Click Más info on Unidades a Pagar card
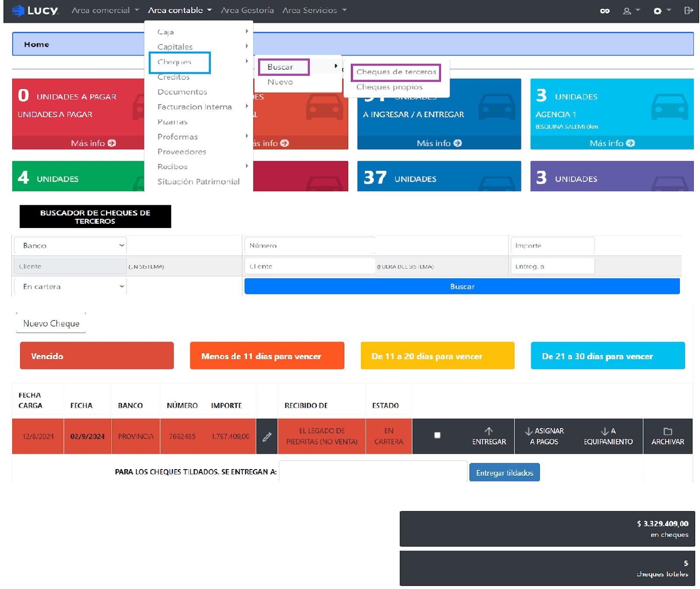 point(93,143)
